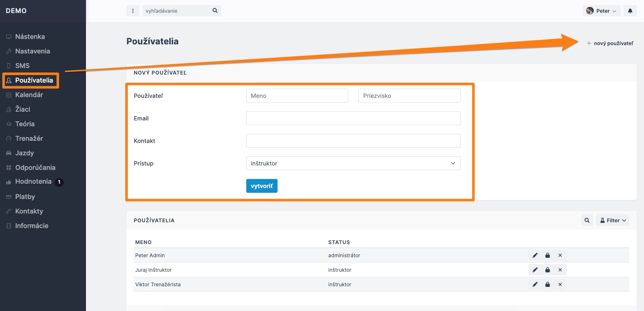Image resolution: width=644 pixels, height=311 pixels.
Task: Focus the Email input field
Action: click(353, 118)
